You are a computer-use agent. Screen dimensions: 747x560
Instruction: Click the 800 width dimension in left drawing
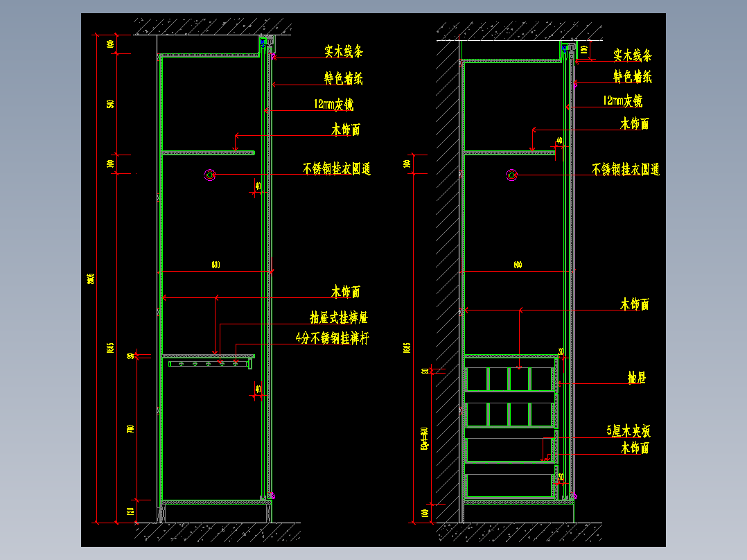[216, 265]
